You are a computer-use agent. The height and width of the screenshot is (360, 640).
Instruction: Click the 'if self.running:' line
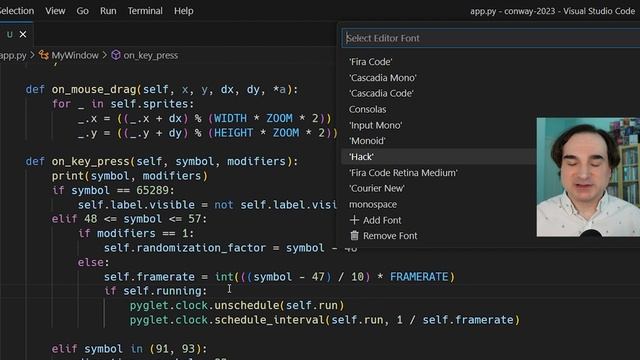[156, 291]
